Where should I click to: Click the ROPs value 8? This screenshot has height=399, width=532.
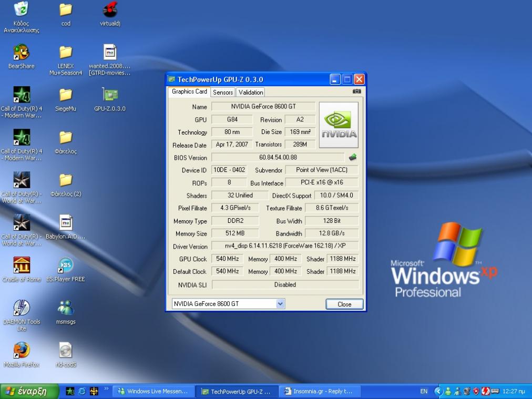tap(229, 182)
